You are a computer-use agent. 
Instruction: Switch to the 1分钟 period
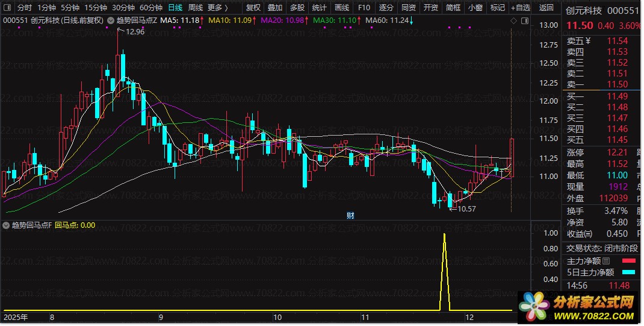(x=46, y=7)
